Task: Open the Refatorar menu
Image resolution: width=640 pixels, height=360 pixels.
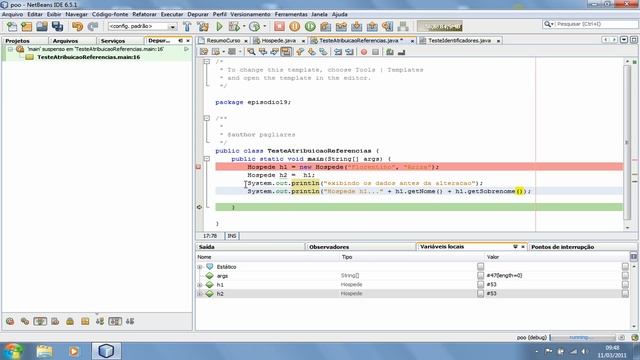Action: click(144, 14)
